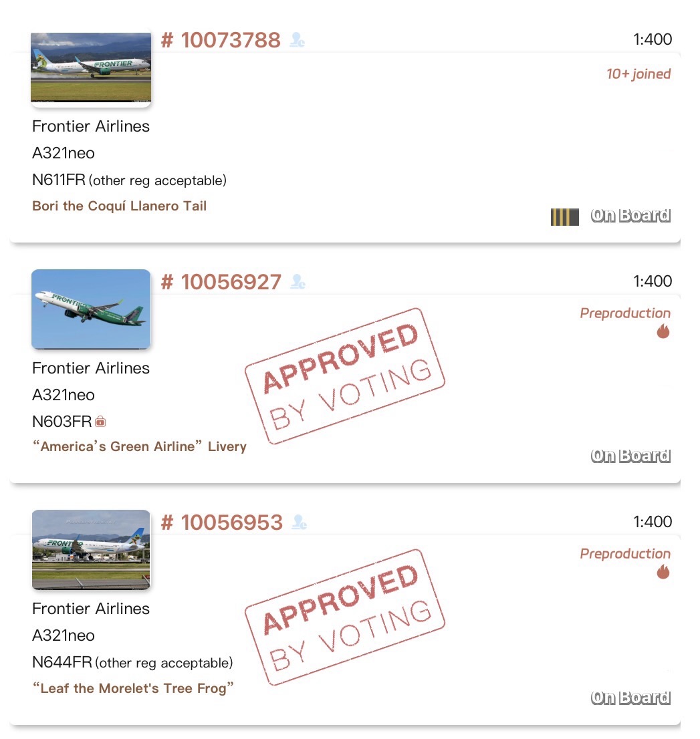Click the user icon beside #10056927
Screen dimensions: 700x739
[x=298, y=282]
